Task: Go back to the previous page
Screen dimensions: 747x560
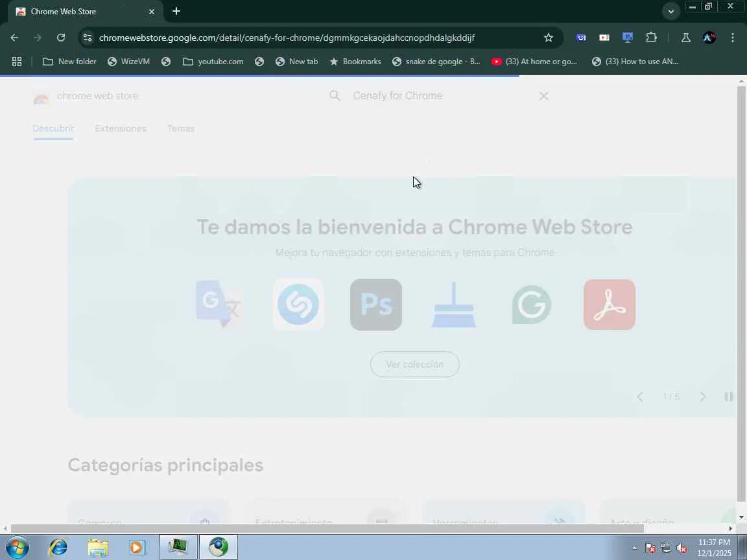Action: (x=14, y=38)
